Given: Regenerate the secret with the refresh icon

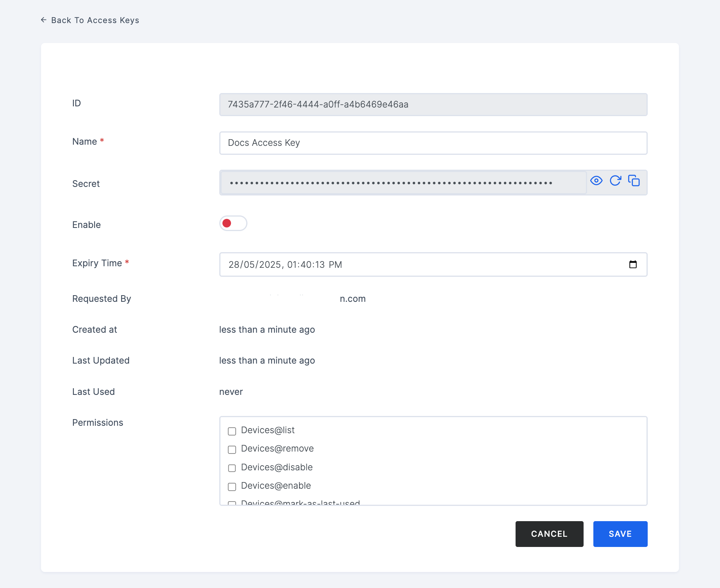Looking at the screenshot, I should (615, 181).
